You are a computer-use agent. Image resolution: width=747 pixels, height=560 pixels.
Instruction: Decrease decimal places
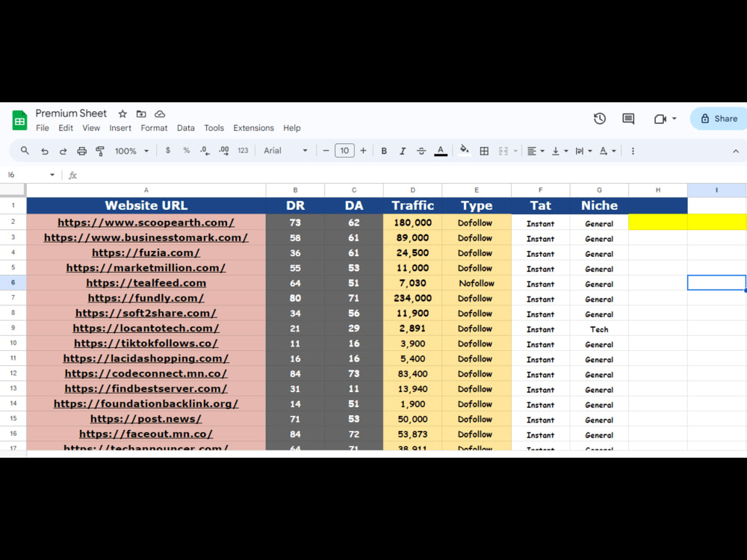(205, 151)
